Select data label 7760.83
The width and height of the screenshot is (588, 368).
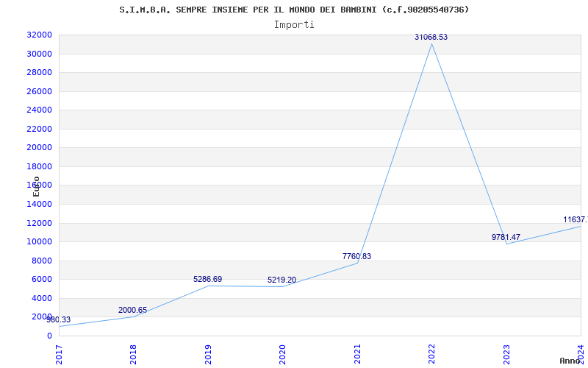356,256
